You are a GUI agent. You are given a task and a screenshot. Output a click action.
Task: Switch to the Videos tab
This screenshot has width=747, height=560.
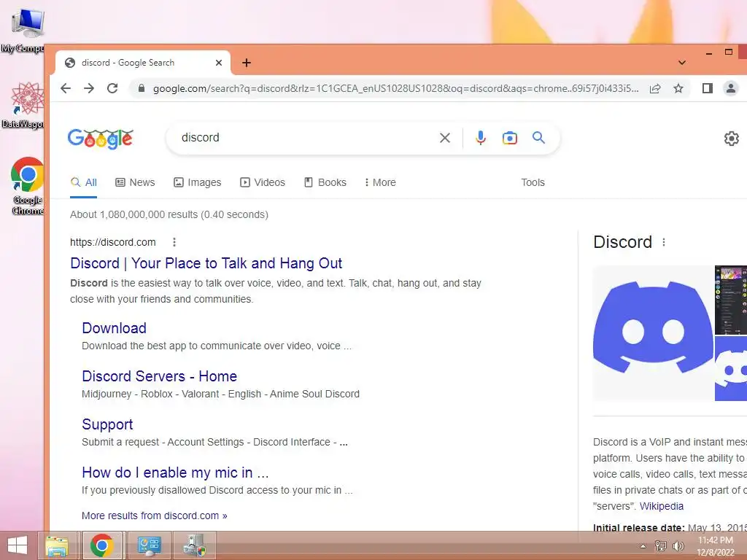263,182
